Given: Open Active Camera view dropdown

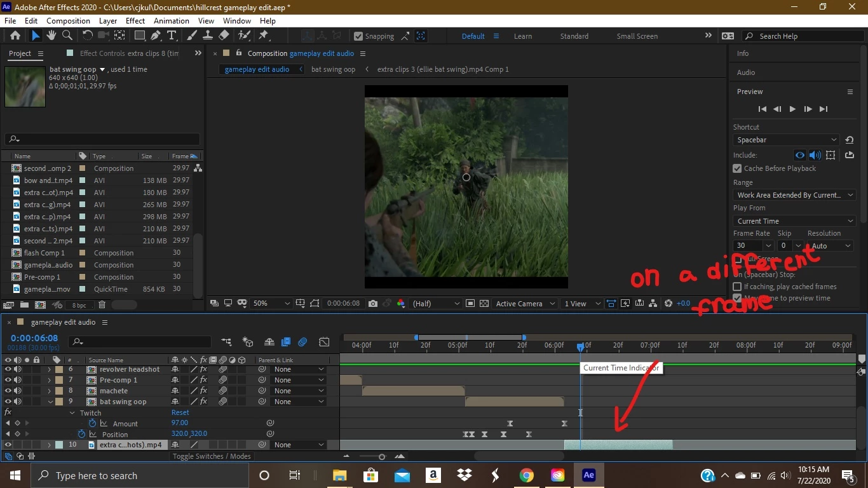Looking at the screenshot, I should tap(525, 304).
